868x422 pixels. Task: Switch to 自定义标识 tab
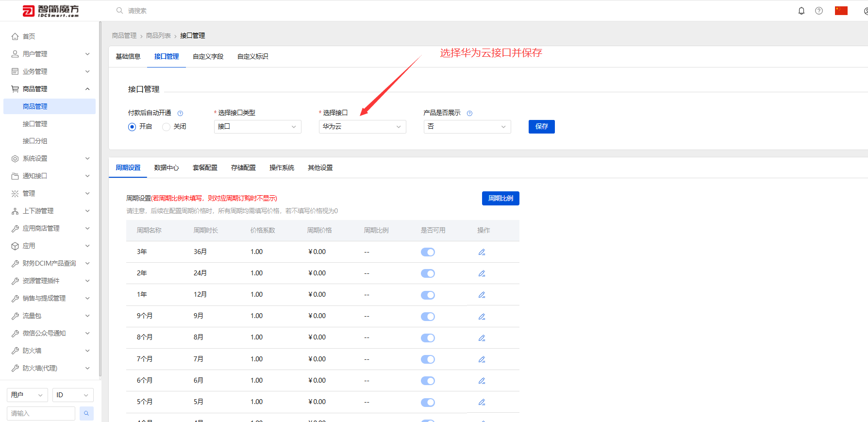click(253, 57)
